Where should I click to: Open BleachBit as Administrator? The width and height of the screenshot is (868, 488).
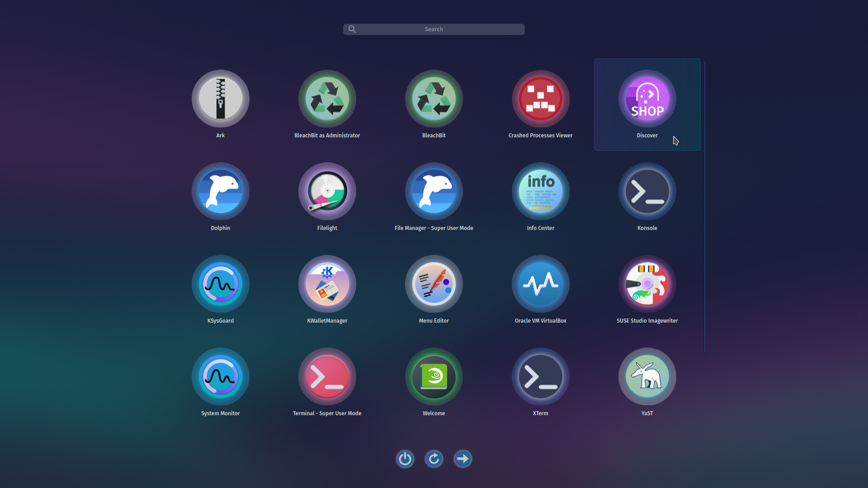[x=327, y=99]
